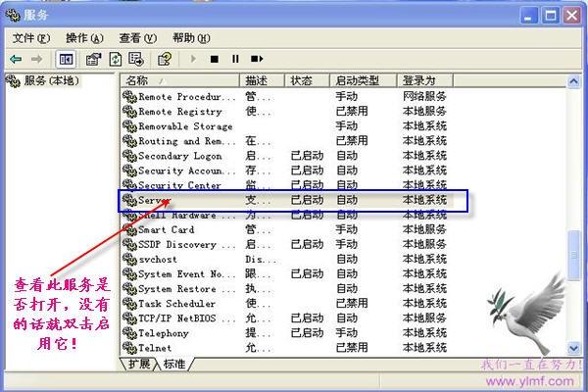Viewport: 588px width, 392px height.
Task: Sort by the 名称 column header
Action: click(x=180, y=80)
